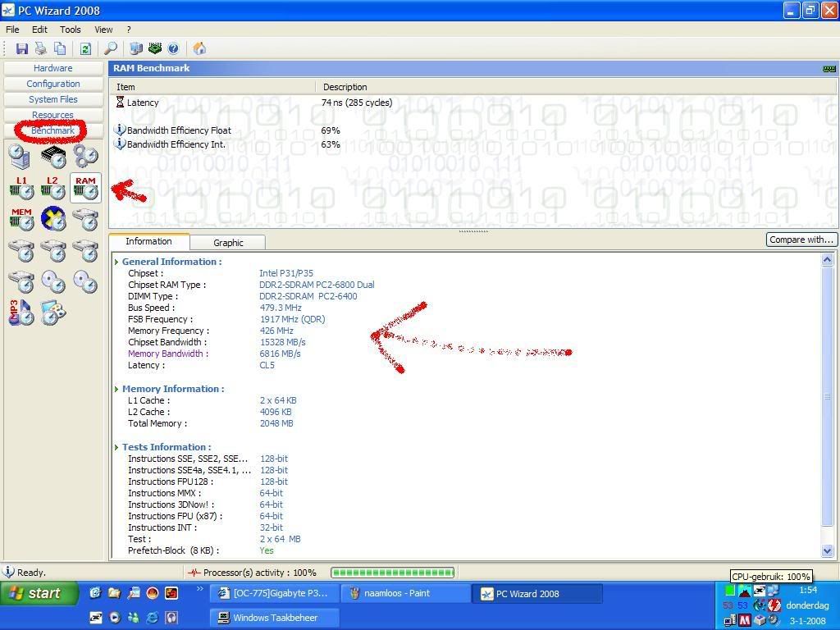
Task: Click the Chipset Bandwidth value 15328 MB/s
Action: (282, 342)
